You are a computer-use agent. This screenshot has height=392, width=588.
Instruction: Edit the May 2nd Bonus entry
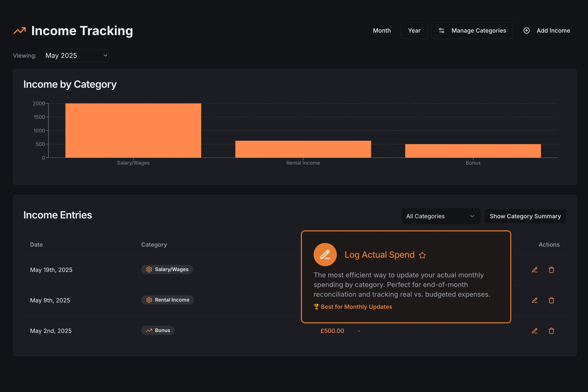click(535, 331)
